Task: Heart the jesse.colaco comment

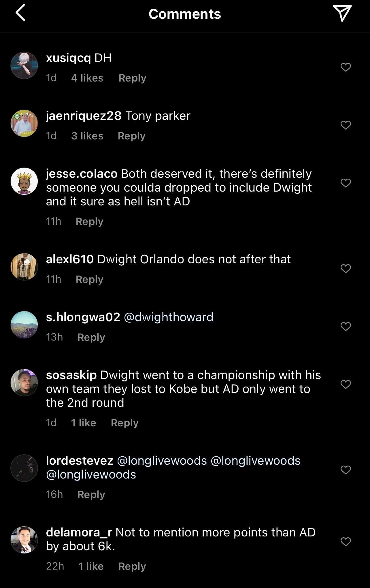Action: (346, 183)
